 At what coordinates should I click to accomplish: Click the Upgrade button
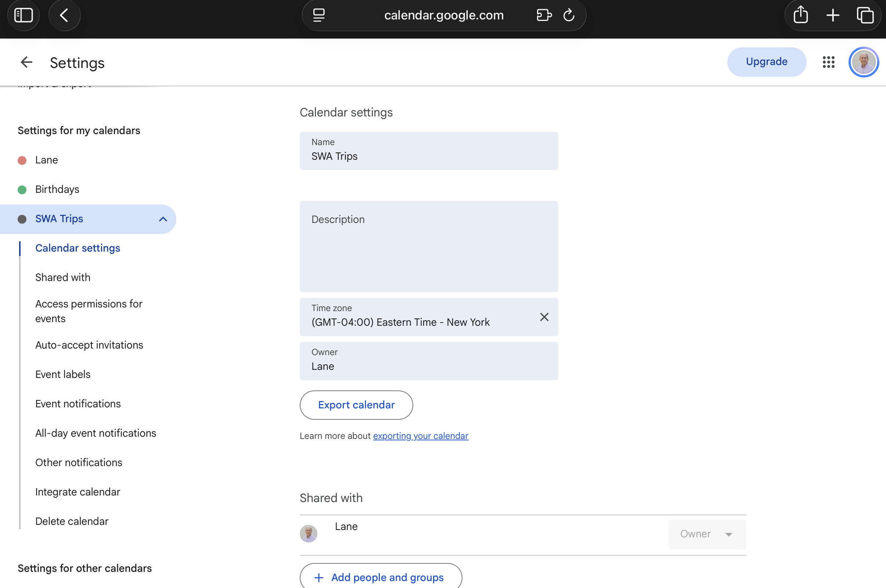(x=766, y=62)
